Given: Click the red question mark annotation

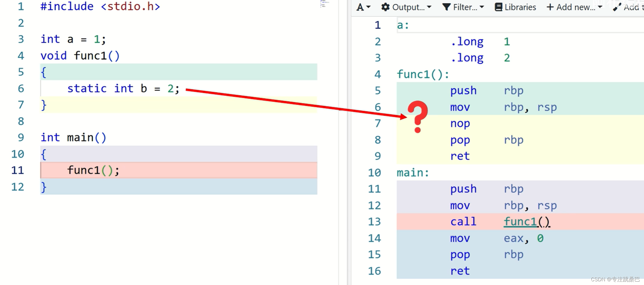Looking at the screenshot, I should point(418,117).
